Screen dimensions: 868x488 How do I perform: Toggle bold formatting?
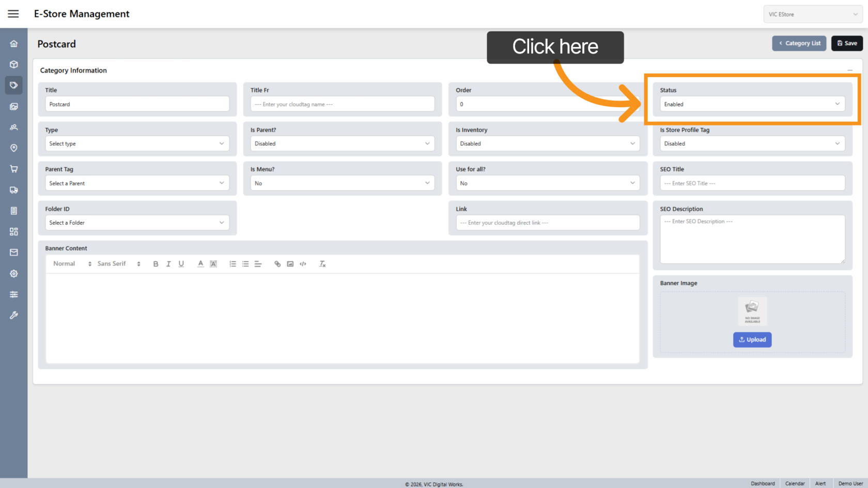pyautogui.click(x=156, y=264)
